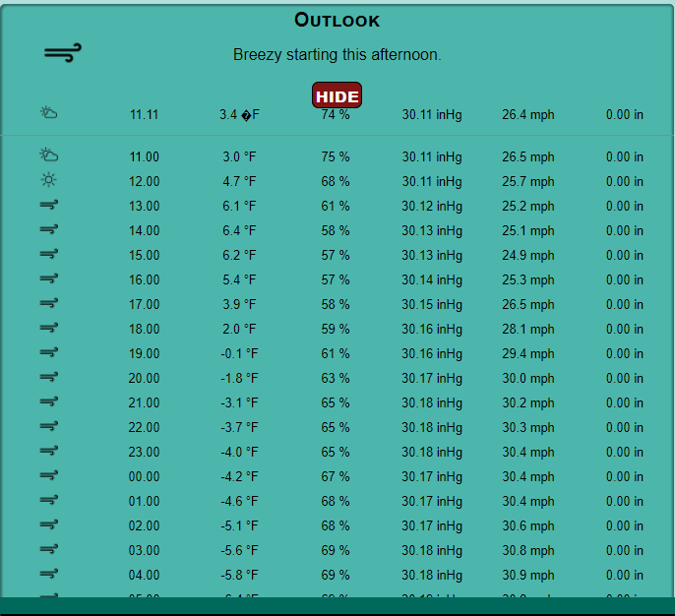Click the 30.2 mph wind value

(x=528, y=402)
